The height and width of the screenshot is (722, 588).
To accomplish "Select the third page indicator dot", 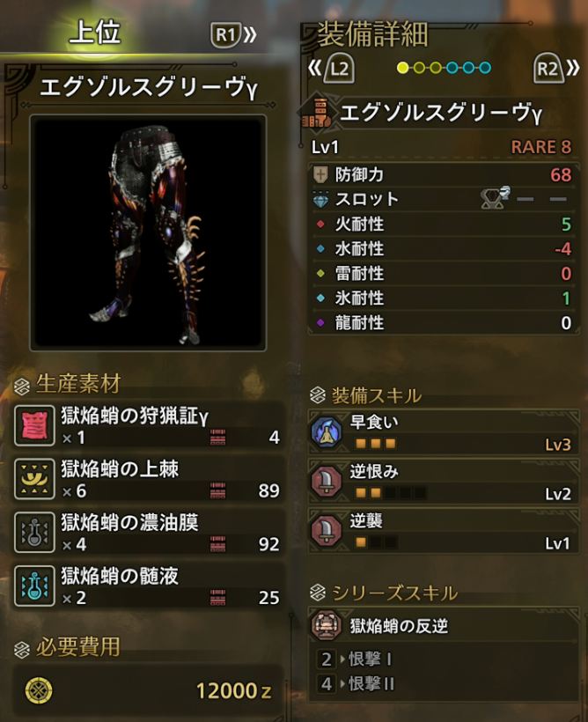I will [436, 68].
